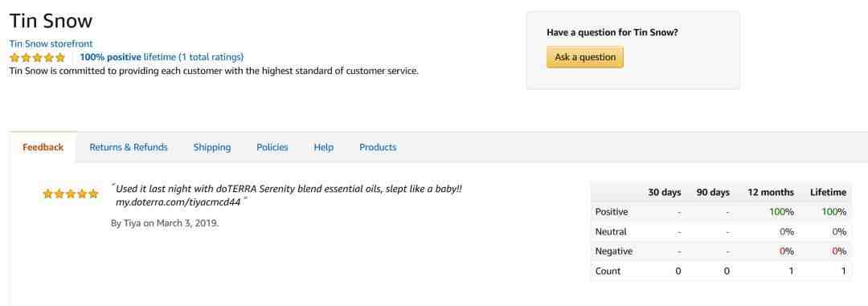Click the doTERRA Serenity review text
The width and height of the screenshot is (868, 306).
[x=287, y=195]
